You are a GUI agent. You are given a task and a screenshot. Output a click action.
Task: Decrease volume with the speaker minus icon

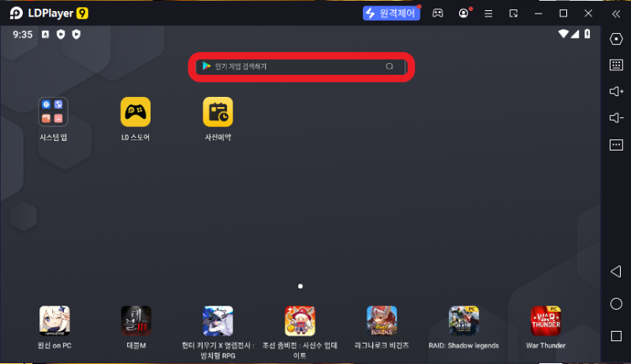[x=616, y=117]
